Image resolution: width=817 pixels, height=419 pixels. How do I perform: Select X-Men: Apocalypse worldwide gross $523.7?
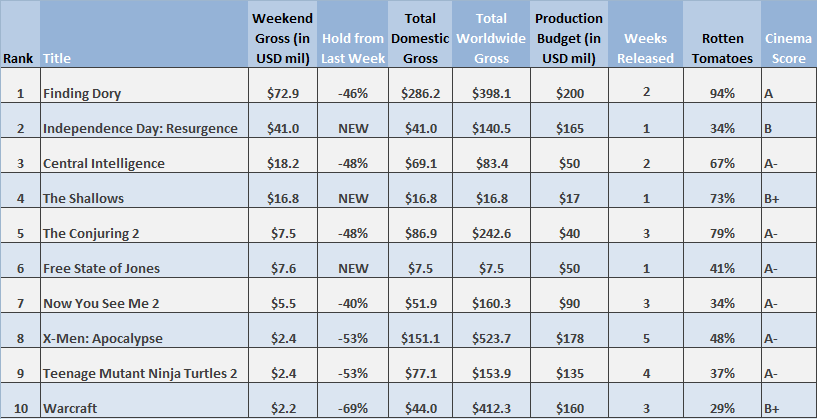coord(491,338)
